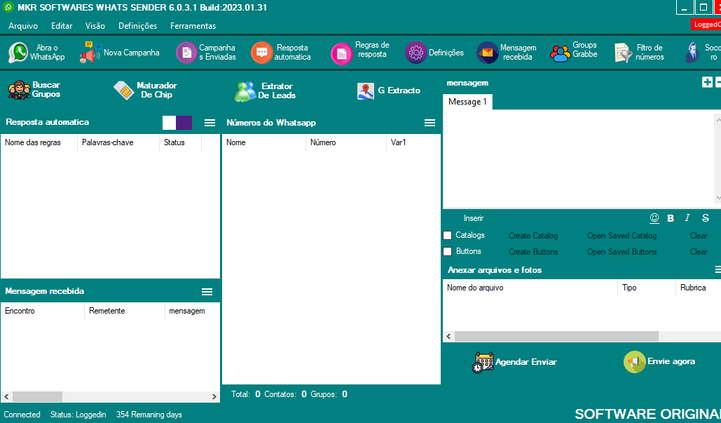Click Tipo column header in attachments
Viewport: 721px width, 423px height.
[x=646, y=288]
